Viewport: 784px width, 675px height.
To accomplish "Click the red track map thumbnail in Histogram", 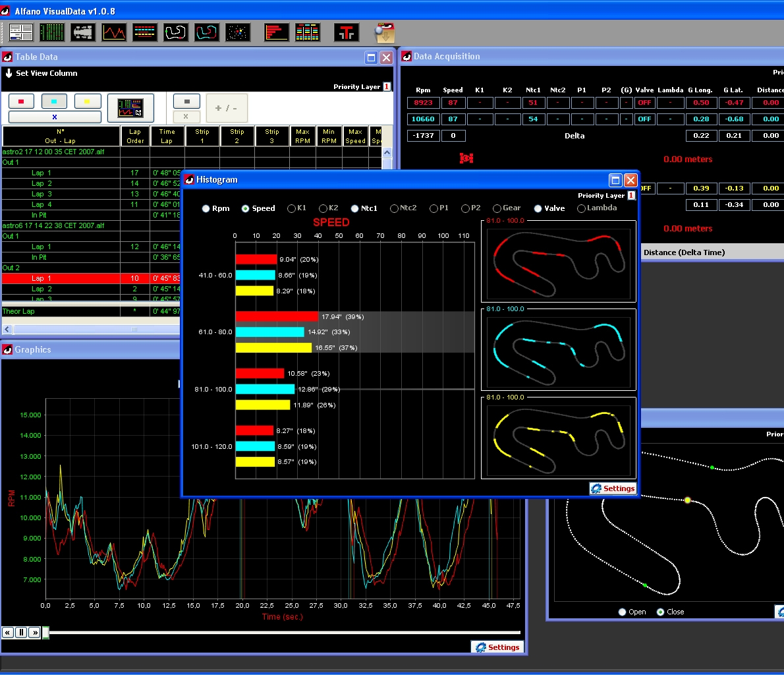I will point(559,262).
